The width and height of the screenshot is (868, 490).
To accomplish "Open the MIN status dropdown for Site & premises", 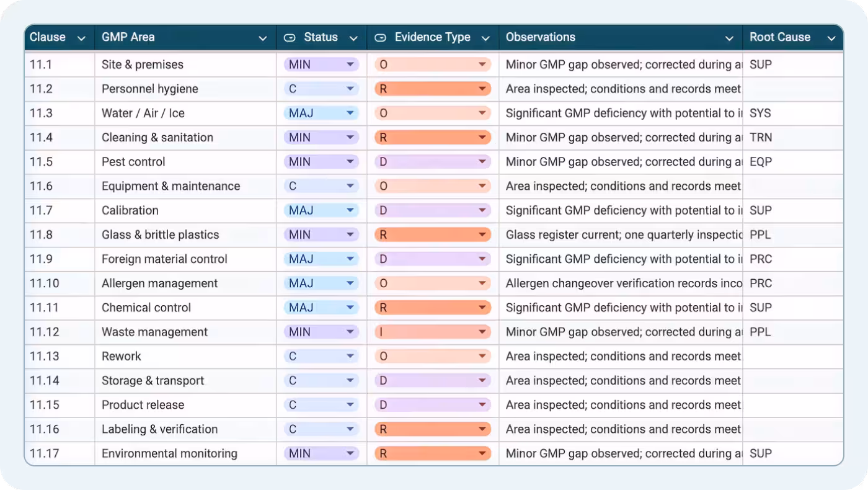I will pos(350,64).
